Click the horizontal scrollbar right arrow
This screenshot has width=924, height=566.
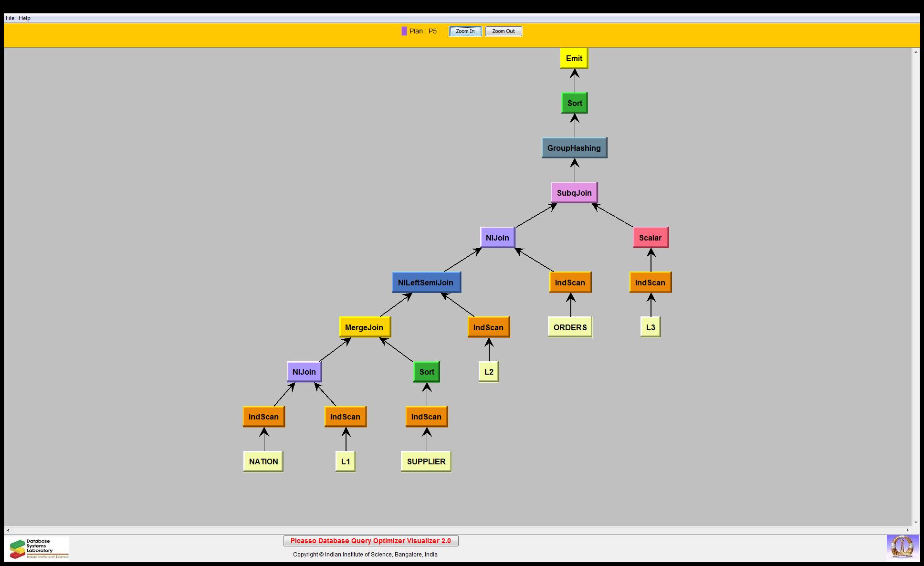pos(908,530)
